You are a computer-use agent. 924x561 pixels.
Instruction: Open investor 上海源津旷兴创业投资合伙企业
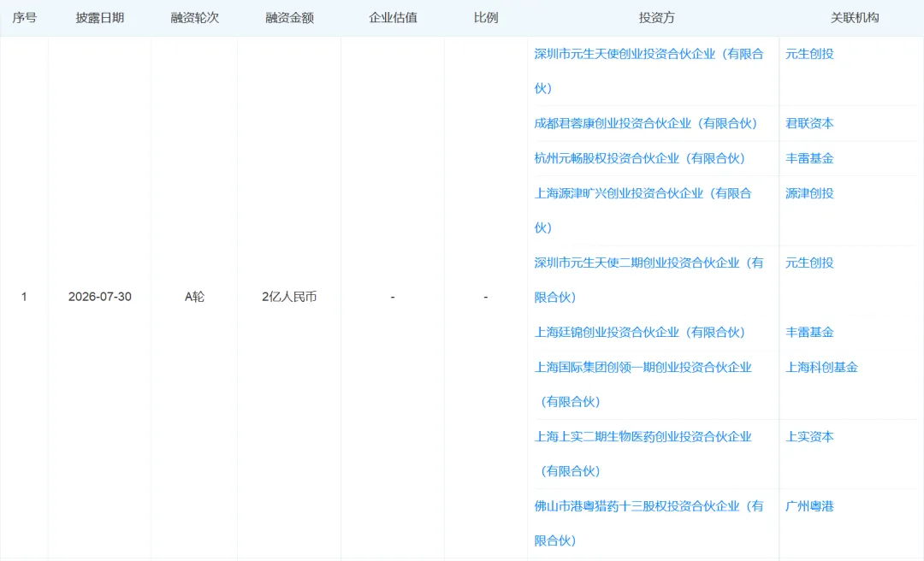643,210
